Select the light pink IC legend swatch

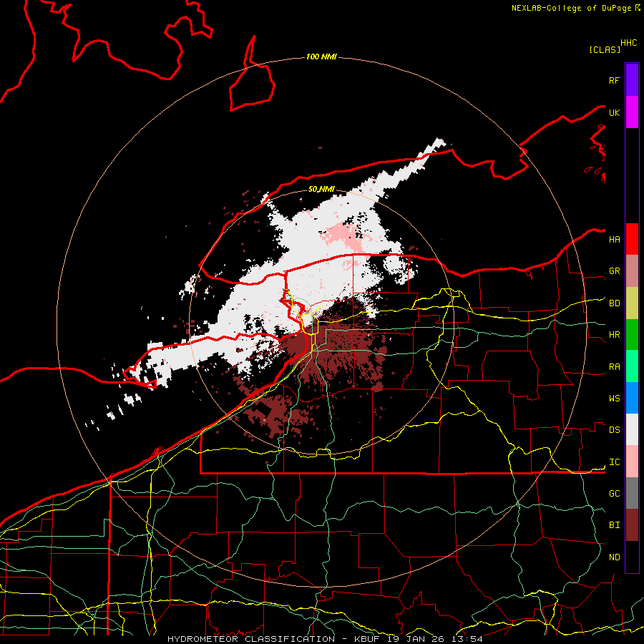tap(632, 462)
